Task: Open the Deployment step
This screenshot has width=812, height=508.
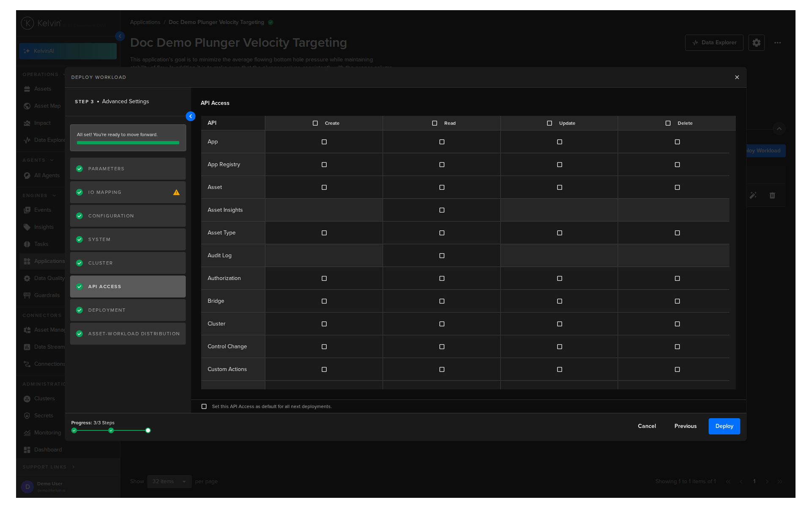Action: (128, 310)
